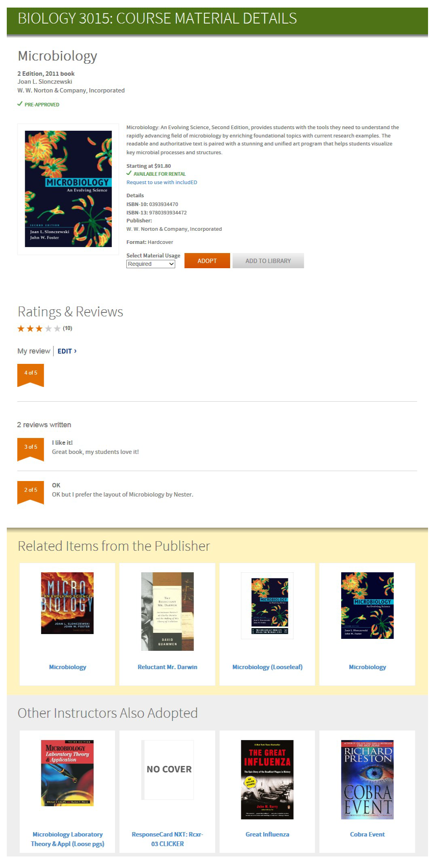Open Microbiology Laboratory Theory & Appl link

pyautogui.click(x=67, y=839)
